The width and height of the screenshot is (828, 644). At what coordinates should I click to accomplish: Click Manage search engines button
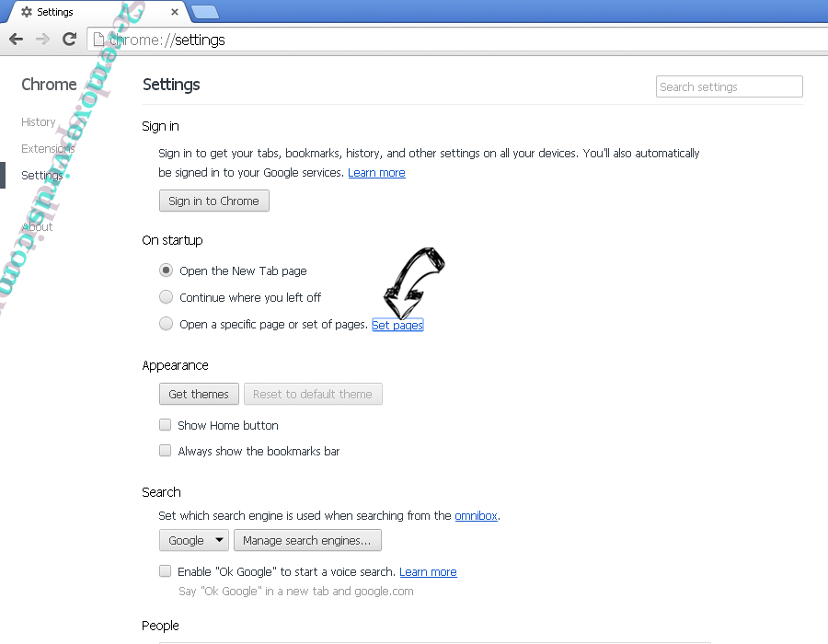click(307, 540)
